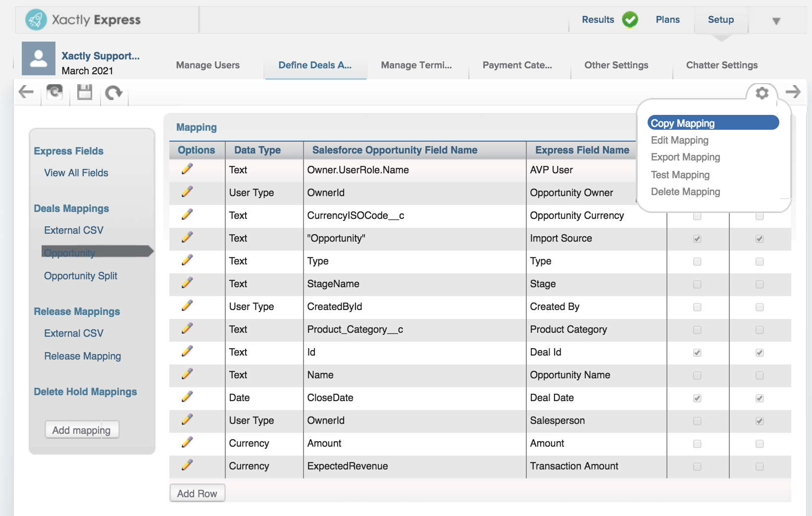Click the Add mapping button
The height and width of the screenshot is (516, 812).
82,430
